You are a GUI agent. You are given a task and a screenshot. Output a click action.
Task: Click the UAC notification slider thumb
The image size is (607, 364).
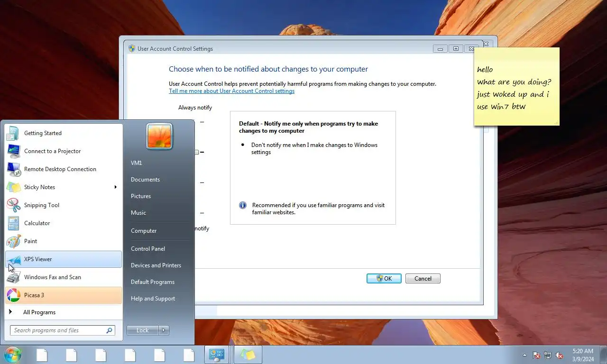196,152
